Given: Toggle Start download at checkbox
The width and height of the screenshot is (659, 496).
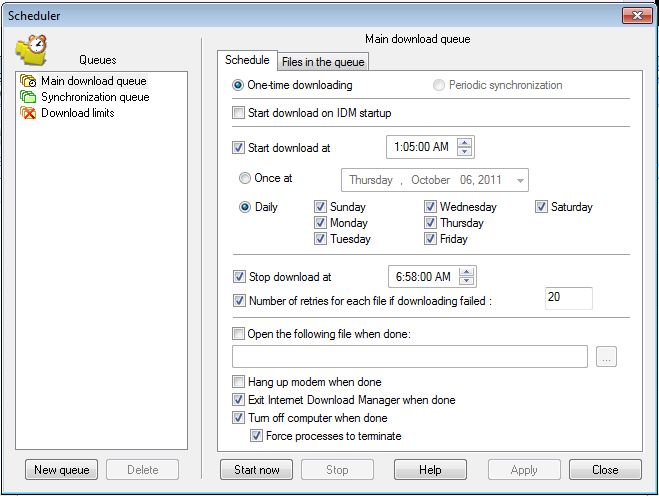Looking at the screenshot, I should pos(238,148).
